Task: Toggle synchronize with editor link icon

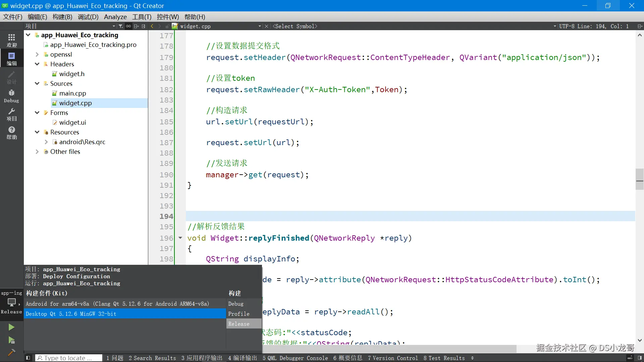Action: click(128, 26)
